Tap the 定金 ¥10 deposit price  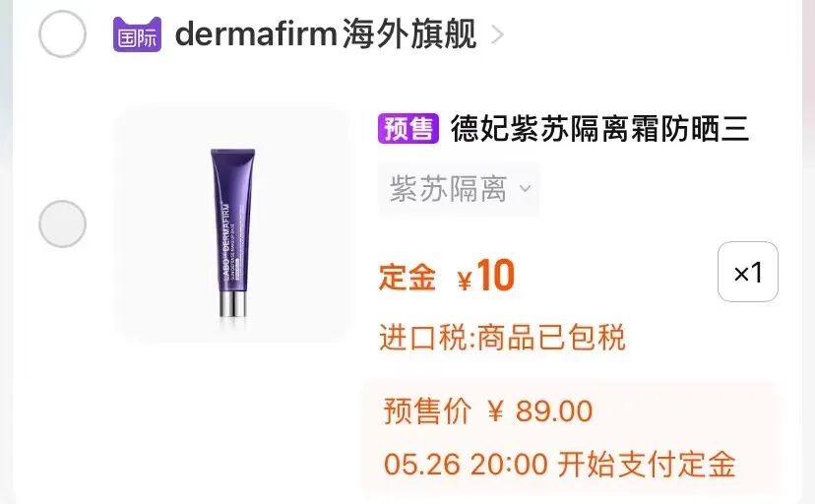pyautogui.click(x=448, y=276)
